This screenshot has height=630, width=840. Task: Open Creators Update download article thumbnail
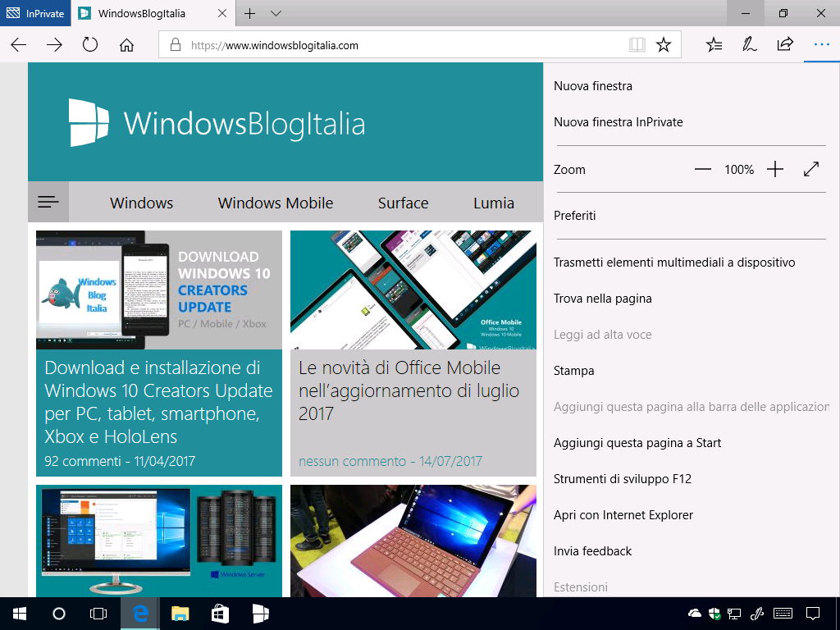(158, 290)
